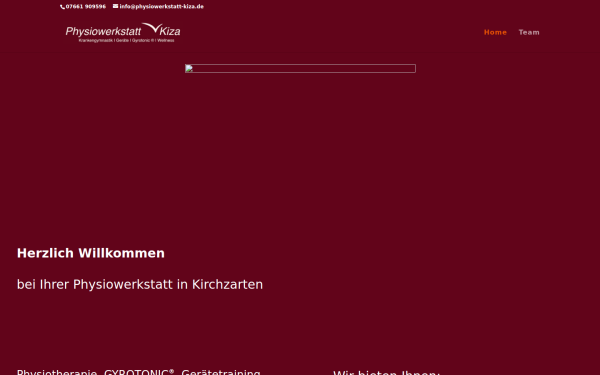The height and width of the screenshot is (375, 600).
Task: Click the broken image placeholder below header
Action: tap(300, 68)
